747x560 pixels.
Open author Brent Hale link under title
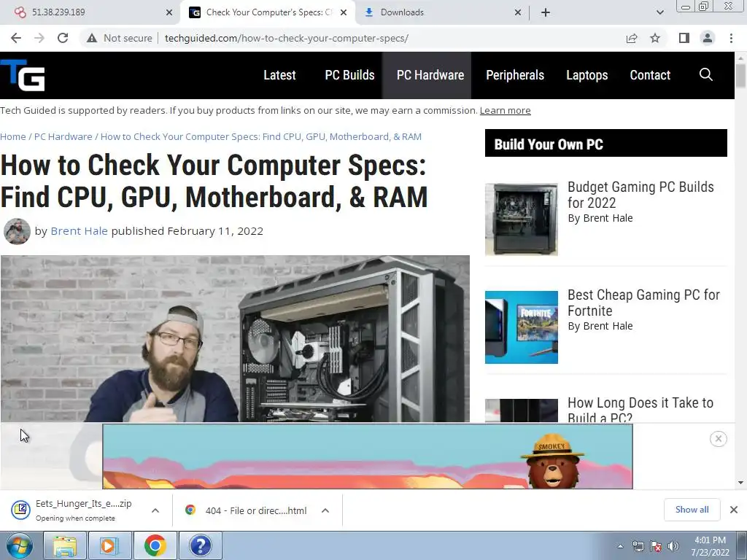coord(79,231)
